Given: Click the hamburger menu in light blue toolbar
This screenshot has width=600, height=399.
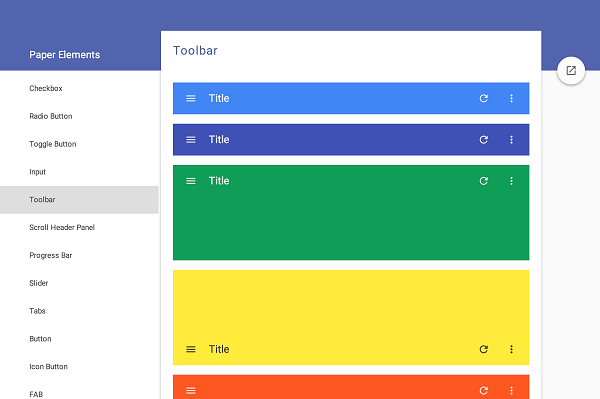Looking at the screenshot, I should pyautogui.click(x=191, y=98).
